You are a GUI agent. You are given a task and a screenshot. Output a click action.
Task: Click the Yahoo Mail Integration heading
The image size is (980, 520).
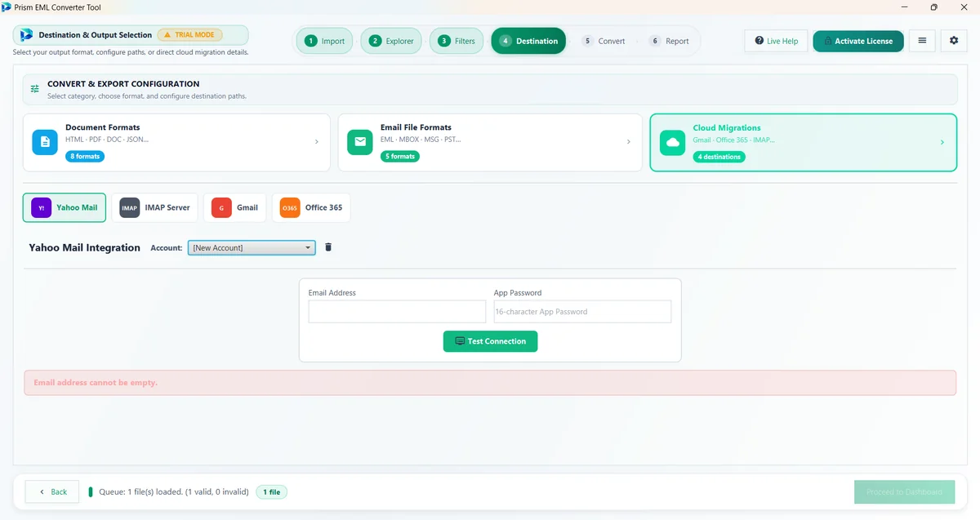(85, 247)
